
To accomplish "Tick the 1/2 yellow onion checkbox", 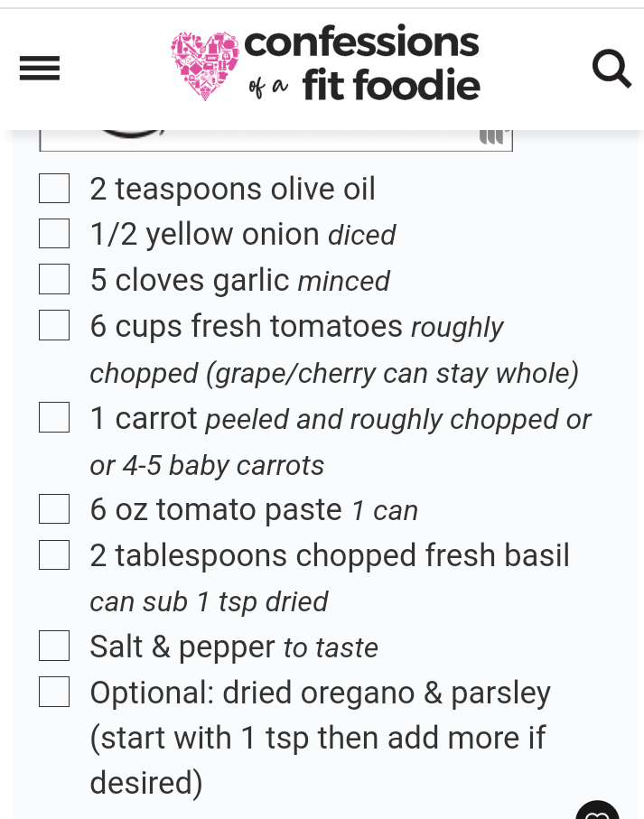I will tap(54, 235).
